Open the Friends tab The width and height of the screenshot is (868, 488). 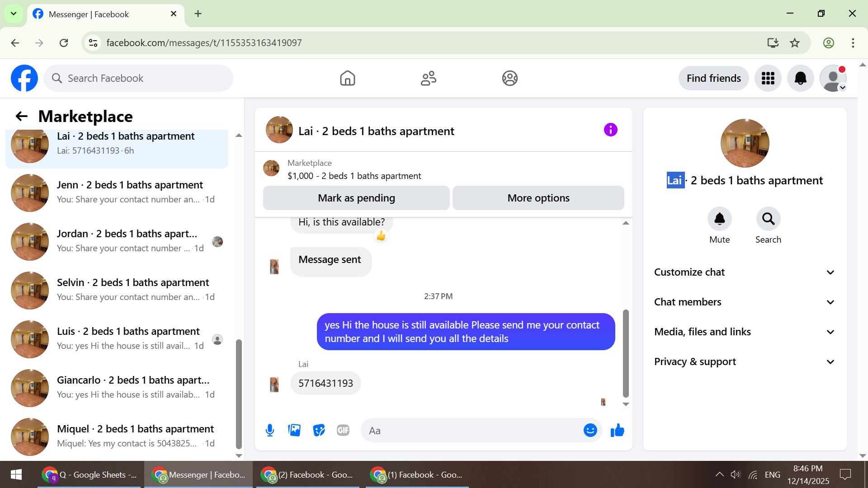[428, 78]
